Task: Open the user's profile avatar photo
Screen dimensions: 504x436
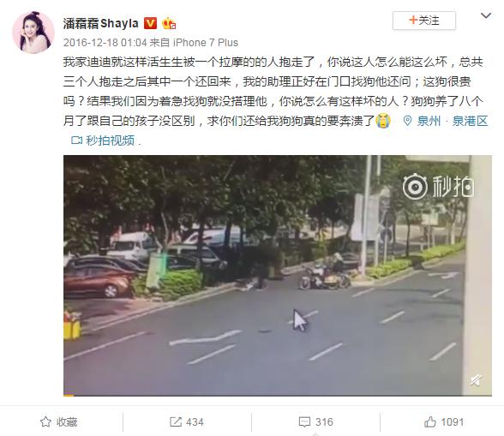Action: click(x=33, y=33)
